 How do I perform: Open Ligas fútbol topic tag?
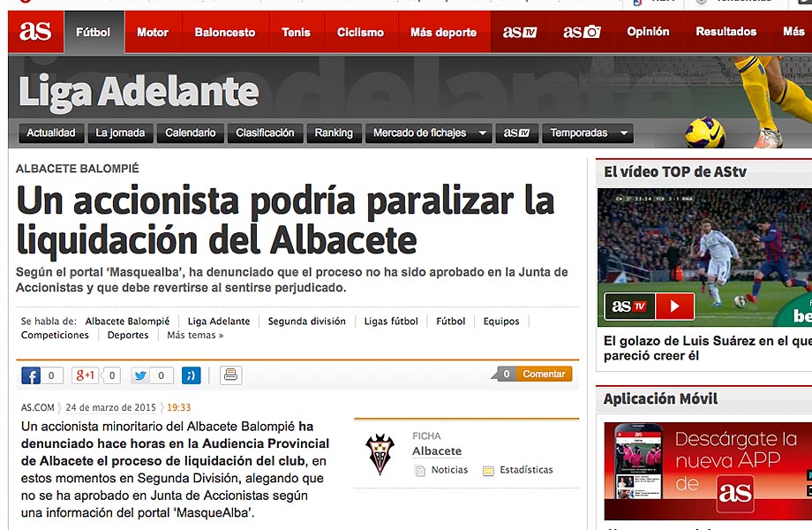click(391, 322)
